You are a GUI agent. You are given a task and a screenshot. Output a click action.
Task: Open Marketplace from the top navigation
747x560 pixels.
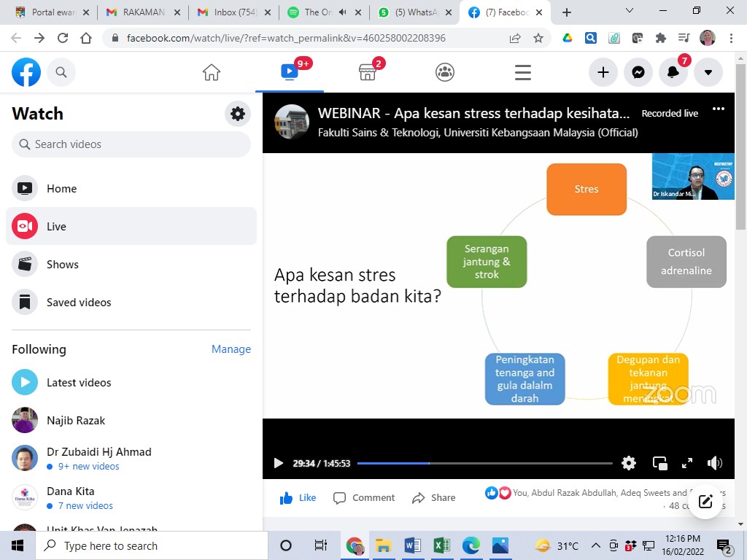(368, 72)
